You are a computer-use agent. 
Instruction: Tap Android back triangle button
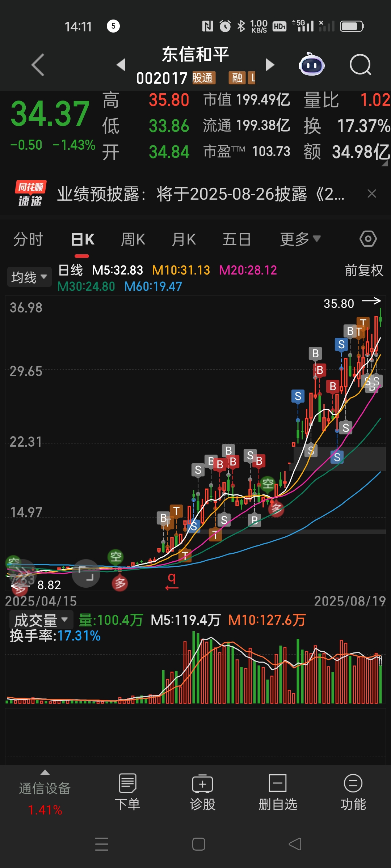[295, 844]
